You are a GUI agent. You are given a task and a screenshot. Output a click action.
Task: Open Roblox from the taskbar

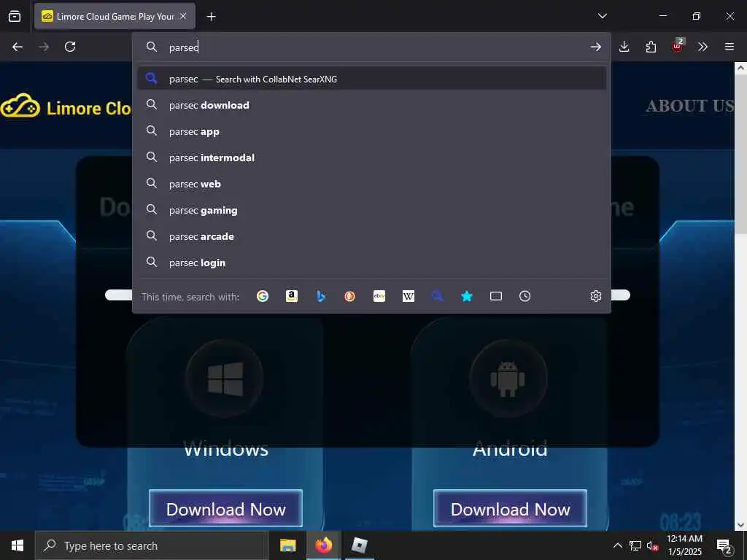[x=359, y=545]
